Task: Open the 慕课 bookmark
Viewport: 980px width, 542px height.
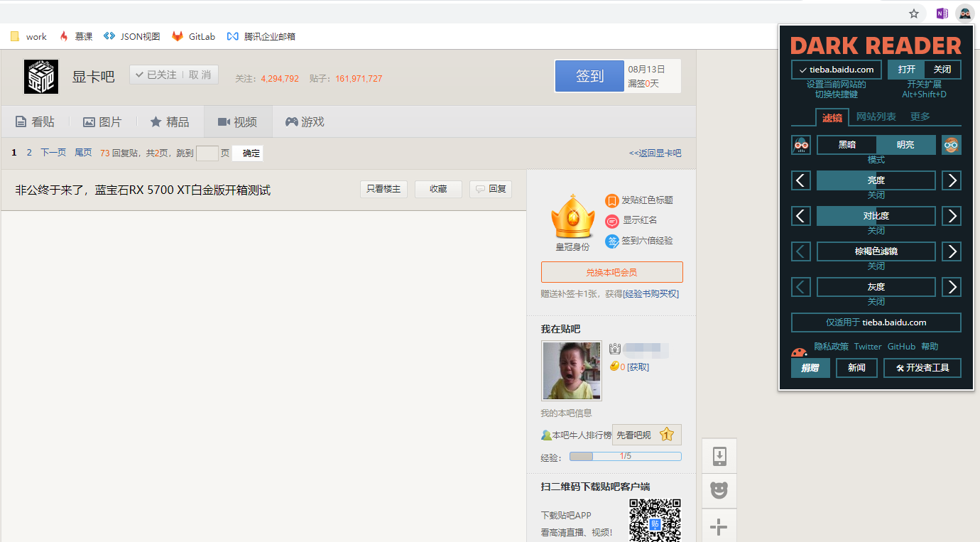Action: coord(76,36)
